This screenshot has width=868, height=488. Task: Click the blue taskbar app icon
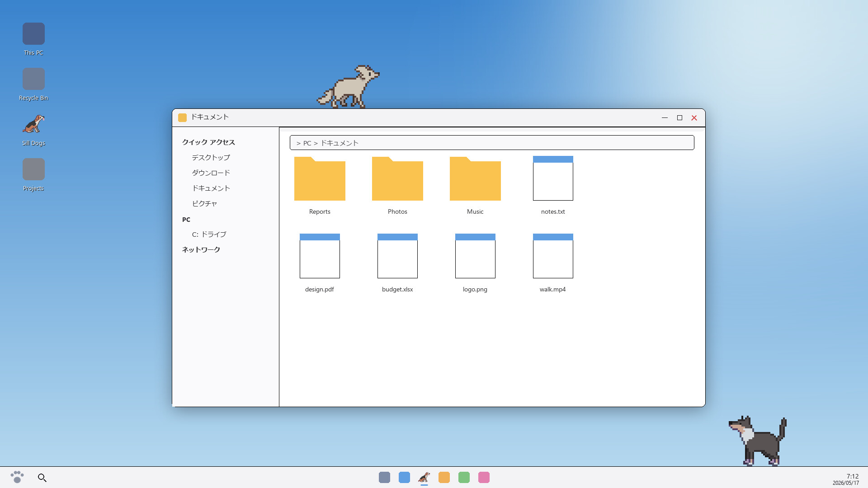pos(404,477)
